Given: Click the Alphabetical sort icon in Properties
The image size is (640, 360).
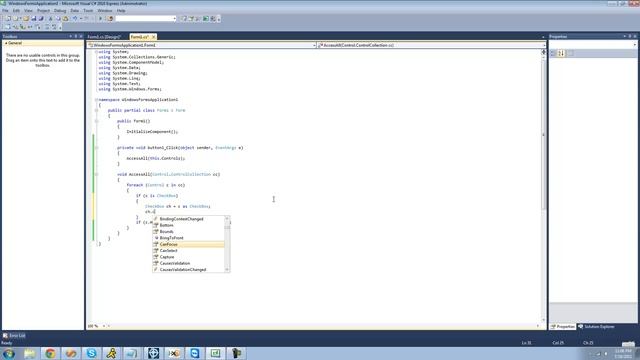Looking at the screenshot, I should (x=561, y=53).
